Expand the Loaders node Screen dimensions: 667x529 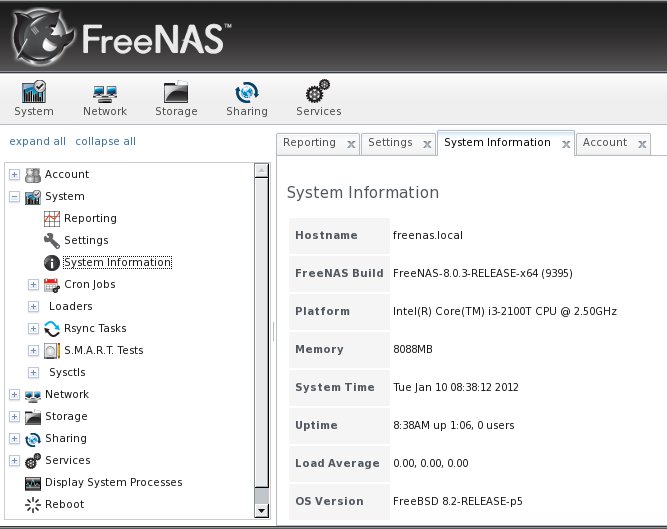[33, 307]
